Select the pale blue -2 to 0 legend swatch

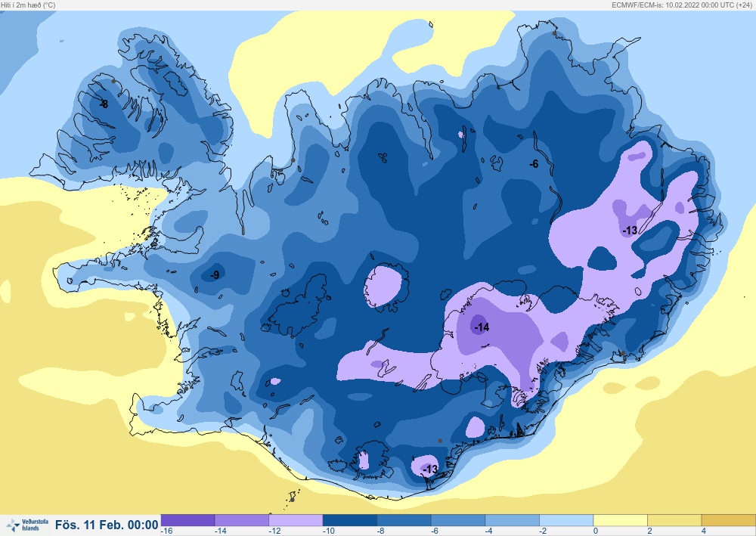coord(566,520)
